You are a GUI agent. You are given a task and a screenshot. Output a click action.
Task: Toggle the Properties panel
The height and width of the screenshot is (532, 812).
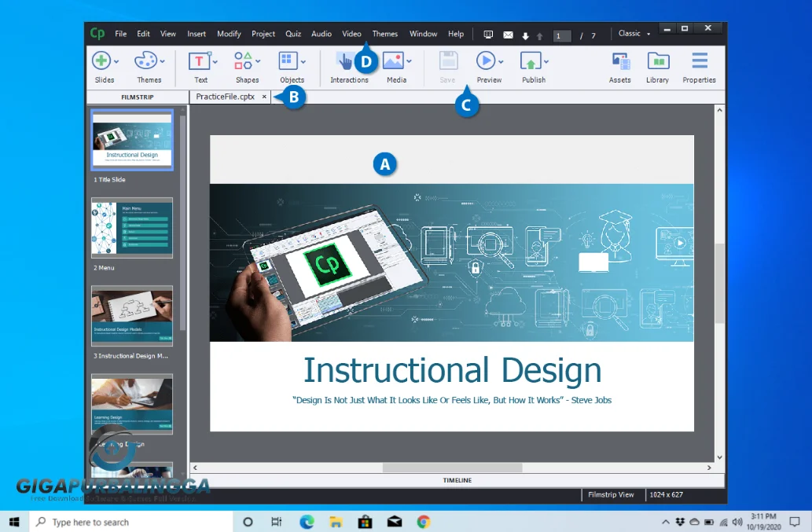coord(699,68)
